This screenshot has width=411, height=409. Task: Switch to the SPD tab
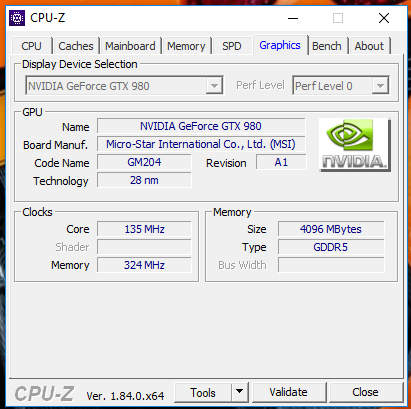pos(232,46)
